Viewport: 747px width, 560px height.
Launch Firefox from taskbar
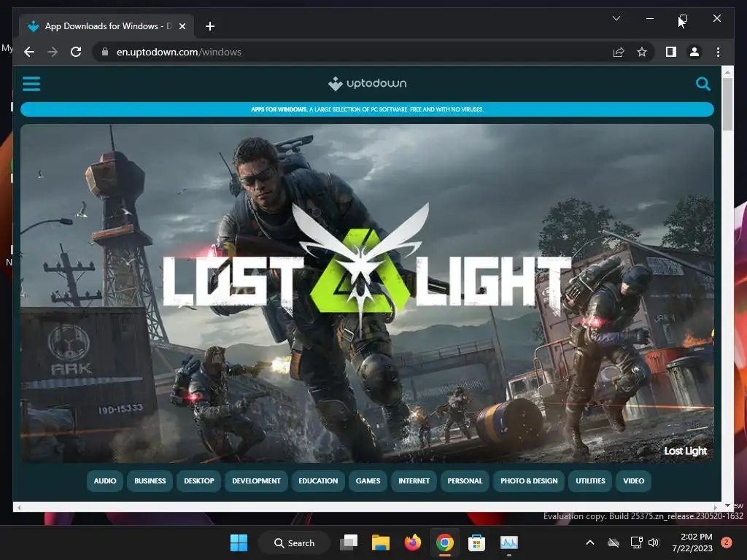(413, 542)
